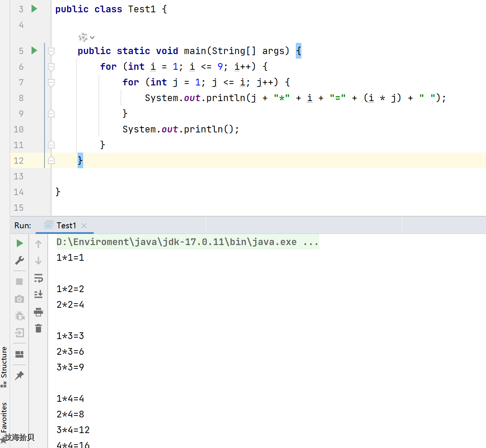The width and height of the screenshot is (486, 448).
Task: Clear all console output with trash icon
Action: 38,328
